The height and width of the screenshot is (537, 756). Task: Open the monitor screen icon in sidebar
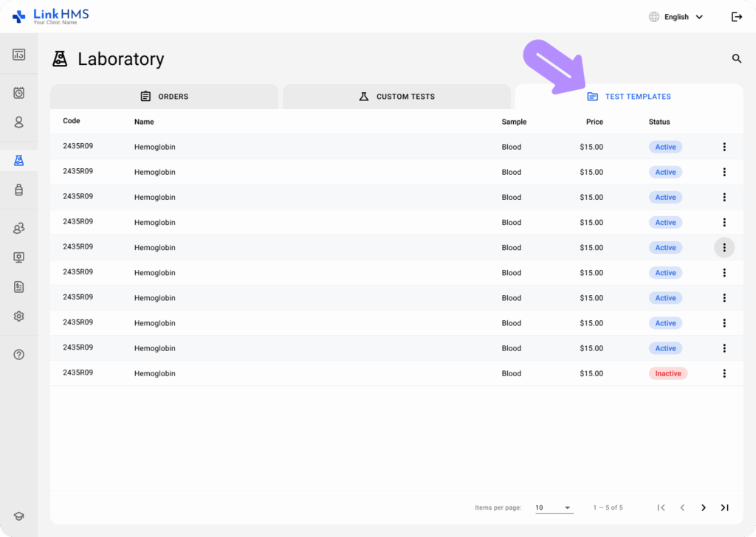18,257
